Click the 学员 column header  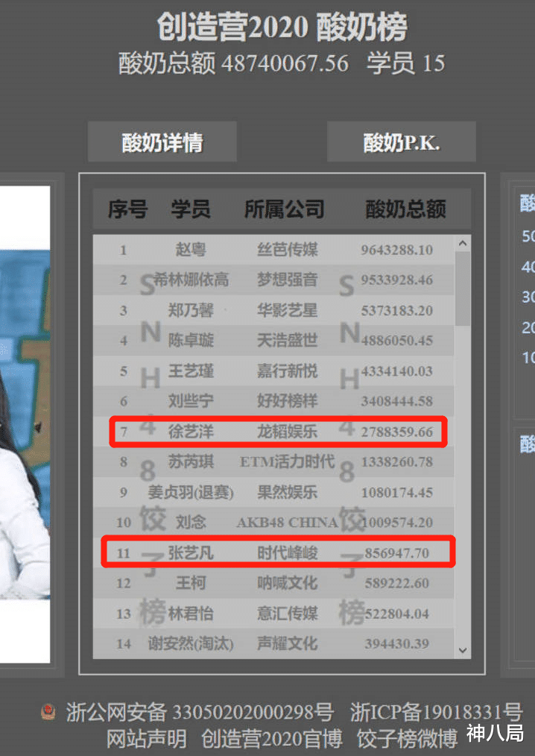191,210
